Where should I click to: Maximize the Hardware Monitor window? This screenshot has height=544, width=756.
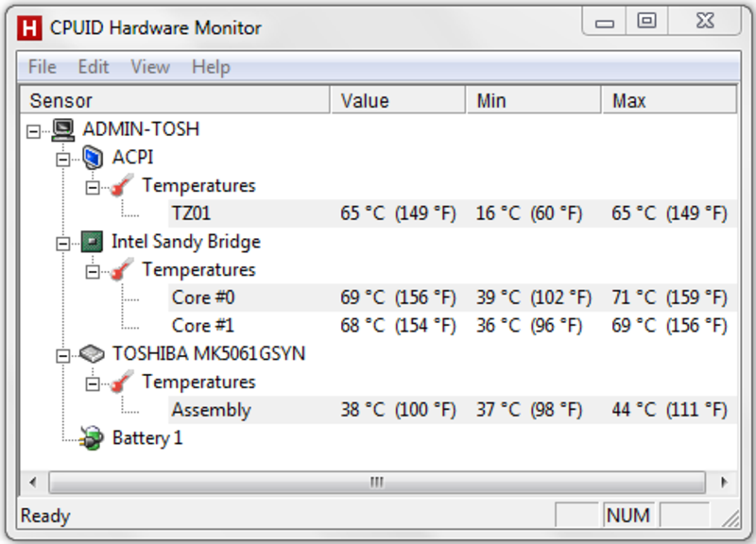[646, 21]
